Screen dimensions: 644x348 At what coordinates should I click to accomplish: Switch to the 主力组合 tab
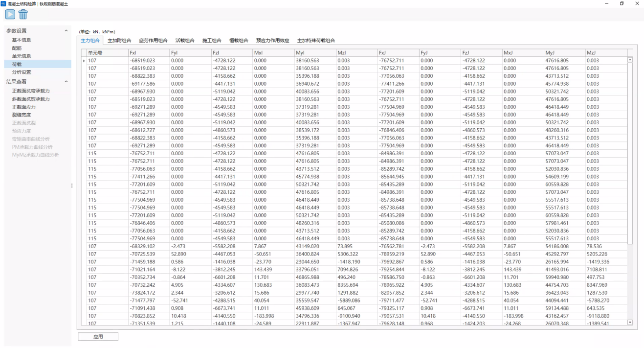[90, 40]
